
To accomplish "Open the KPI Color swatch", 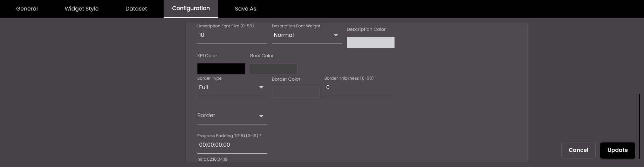I will coord(221,69).
